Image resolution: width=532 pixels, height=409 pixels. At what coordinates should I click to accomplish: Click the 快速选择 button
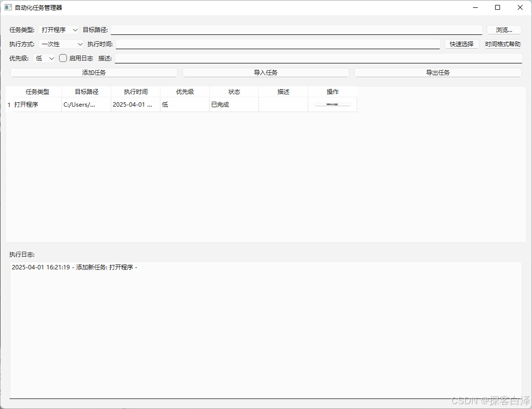coord(462,44)
